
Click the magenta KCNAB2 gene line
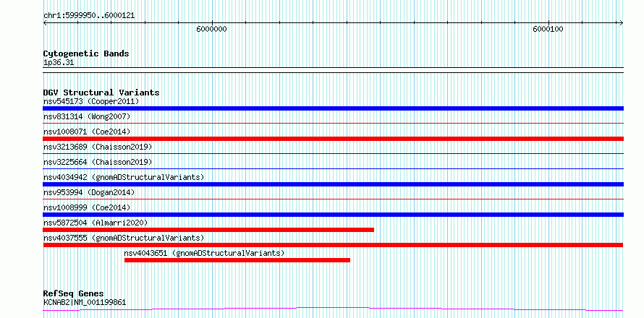[333, 309]
